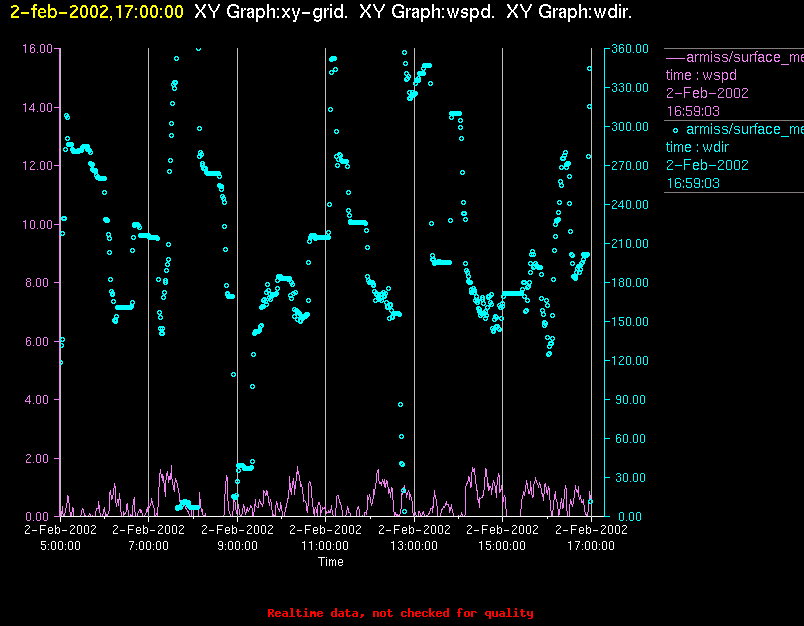Click the 360.00 wind direction axis label
Viewport: 804px width, 626px height.
pyautogui.click(x=630, y=49)
